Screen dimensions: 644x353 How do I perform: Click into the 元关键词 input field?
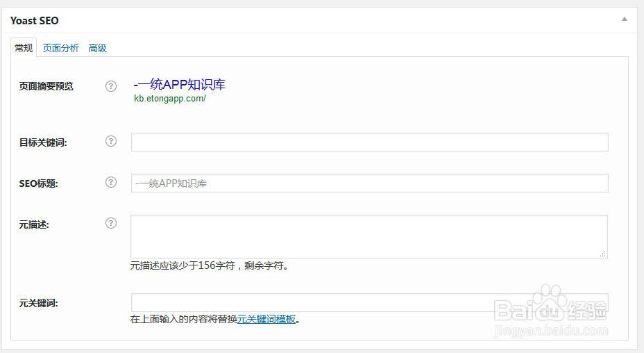[x=370, y=302]
